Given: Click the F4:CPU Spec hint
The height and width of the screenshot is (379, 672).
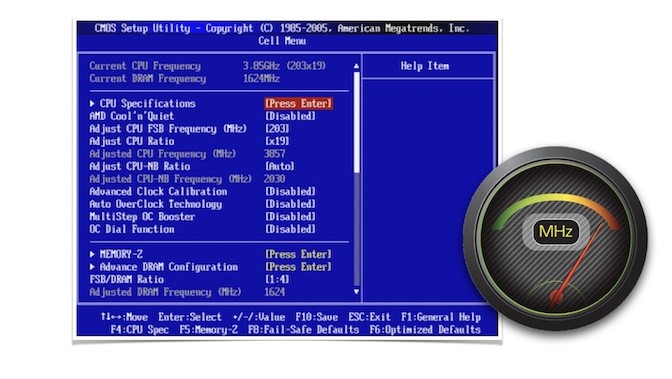Looking at the screenshot, I should click(139, 330).
